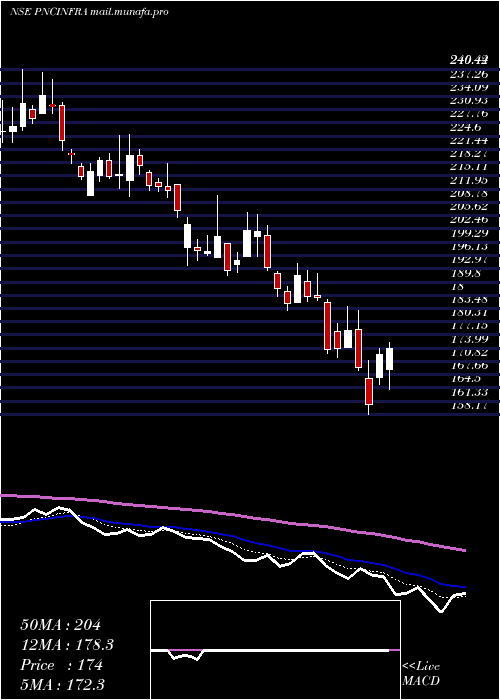This screenshot has width=500, height=700.
Task: Click the 192.97 price axis label
Action: coord(469,260)
